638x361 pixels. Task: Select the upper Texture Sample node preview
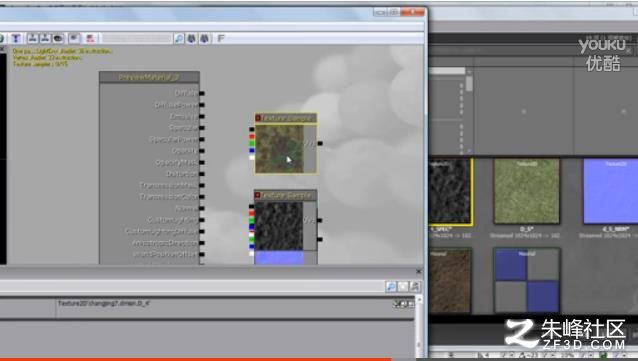(279, 149)
